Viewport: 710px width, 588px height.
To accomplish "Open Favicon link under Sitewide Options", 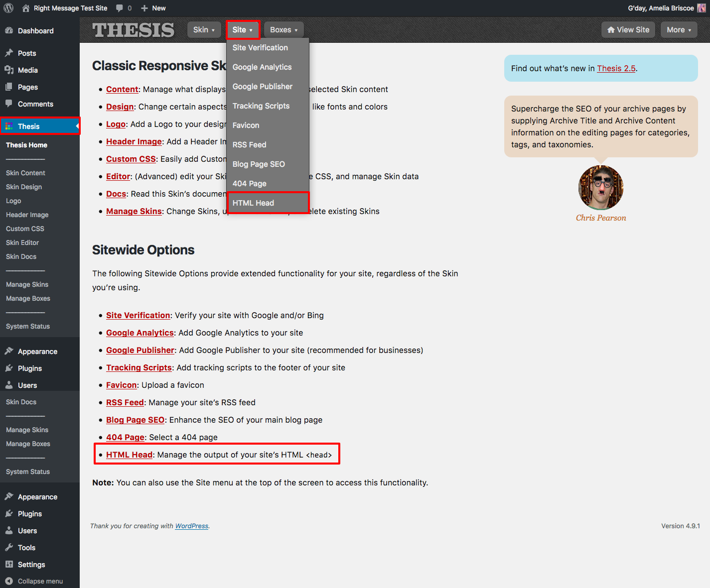I will pyautogui.click(x=122, y=385).
